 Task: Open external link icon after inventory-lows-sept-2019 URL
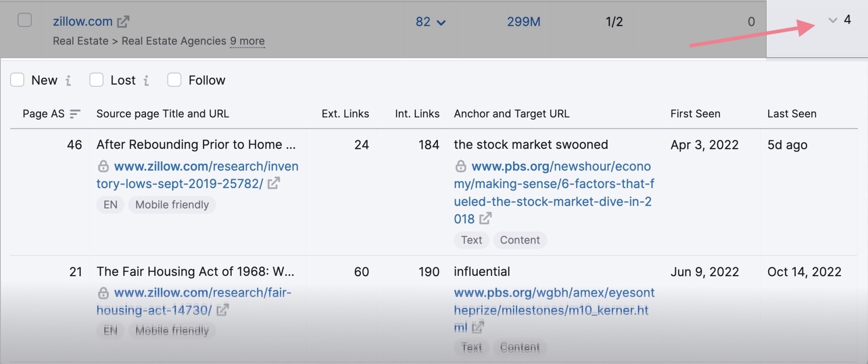point(274,183)
